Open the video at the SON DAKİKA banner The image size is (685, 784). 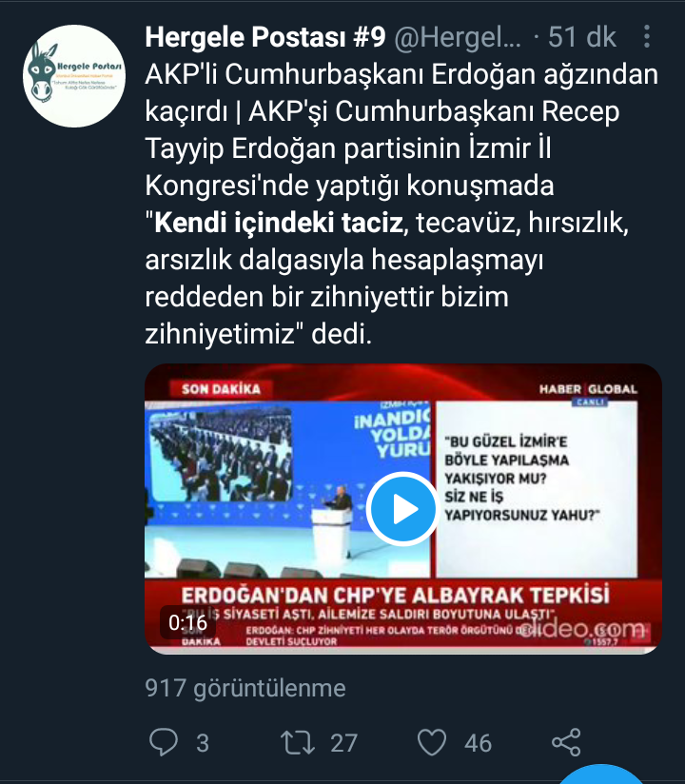(x=221, y=389)
